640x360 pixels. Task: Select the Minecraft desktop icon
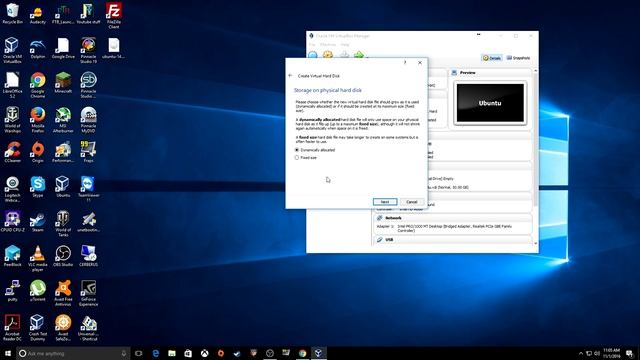click(63, 82)
